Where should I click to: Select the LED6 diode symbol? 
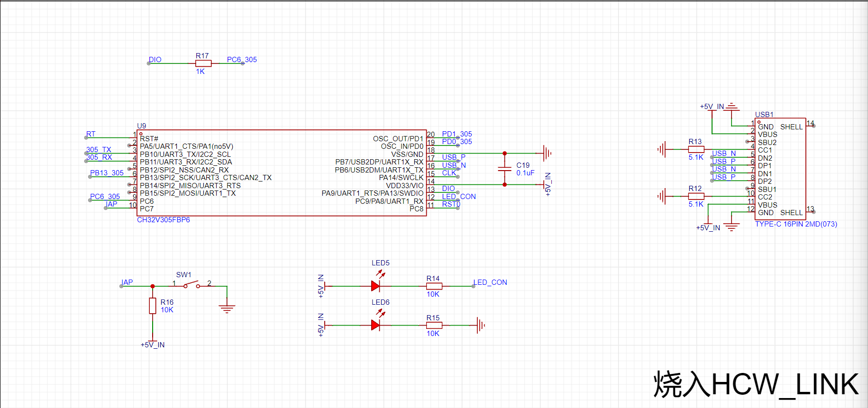click(375, 325)
